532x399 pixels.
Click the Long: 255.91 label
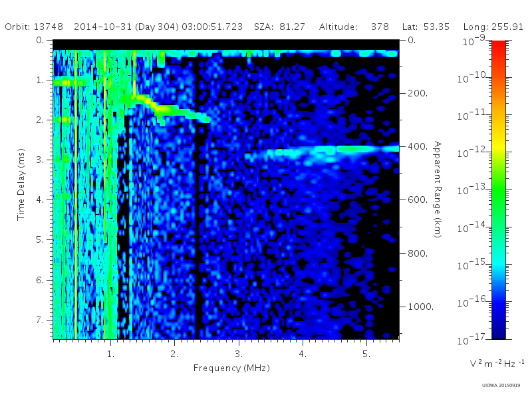pyautogui.click(x=493, y=27)
